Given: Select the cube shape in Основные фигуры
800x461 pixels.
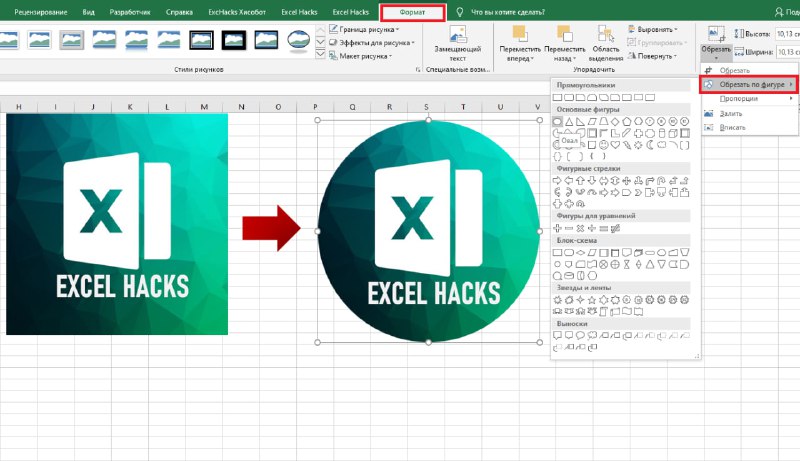Looking at the screenshot, I should pyautogui.click(x=673, y=133).
